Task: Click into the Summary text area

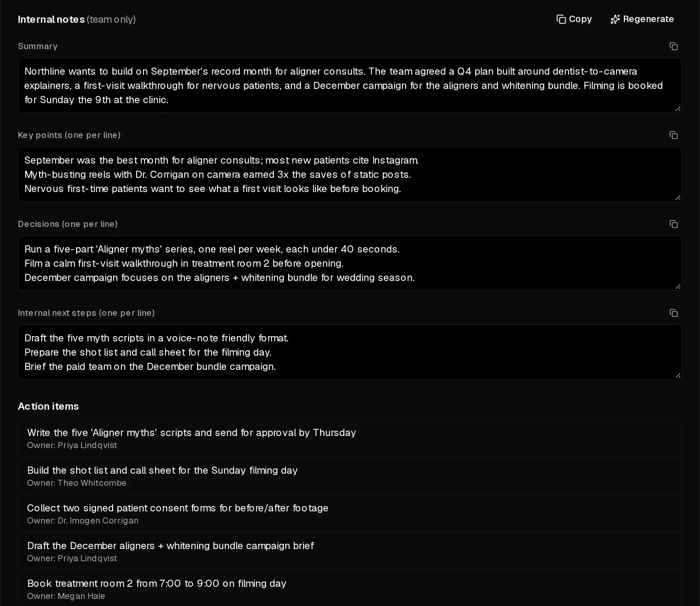Action: click(350, 85)
